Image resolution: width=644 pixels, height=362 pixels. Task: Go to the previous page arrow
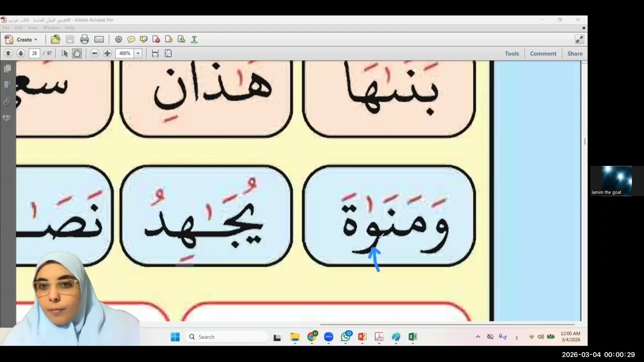pyautogui.click(x=8, y=53)
